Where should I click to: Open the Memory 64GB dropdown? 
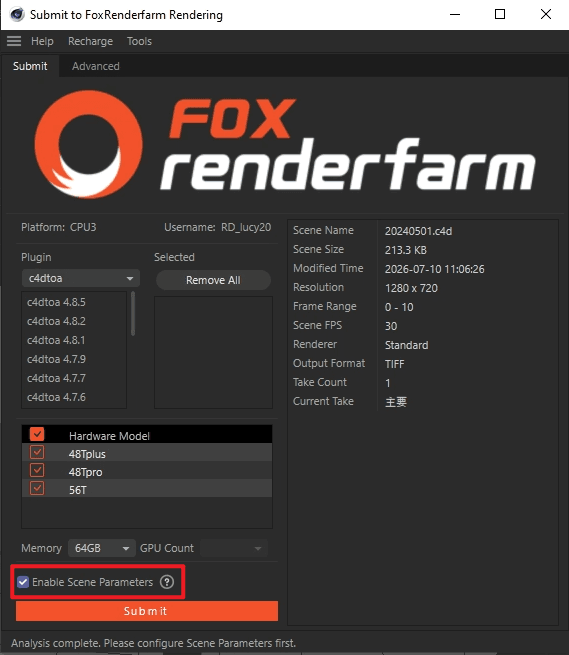point(102,548)
